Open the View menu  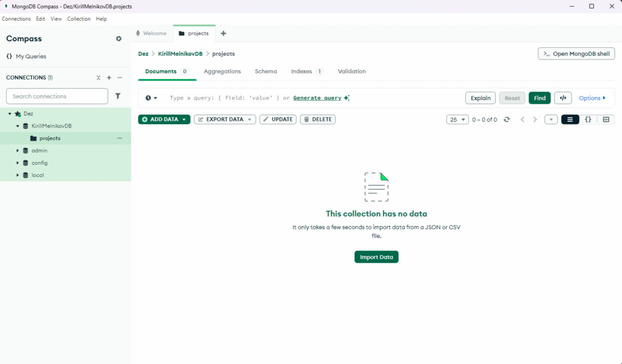click(x=56, y=19)
